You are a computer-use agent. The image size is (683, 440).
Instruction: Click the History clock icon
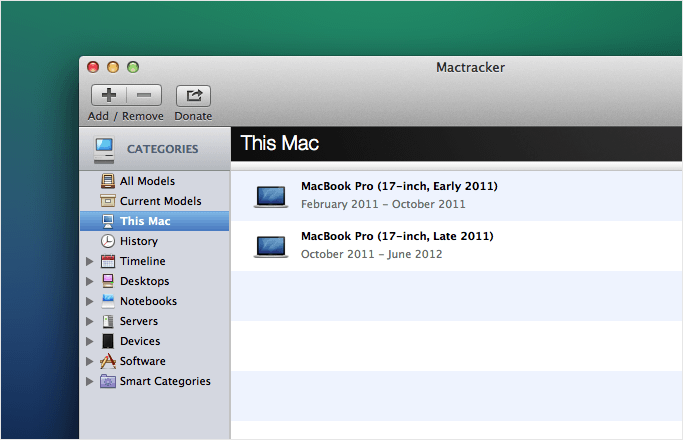coord(108,241)
